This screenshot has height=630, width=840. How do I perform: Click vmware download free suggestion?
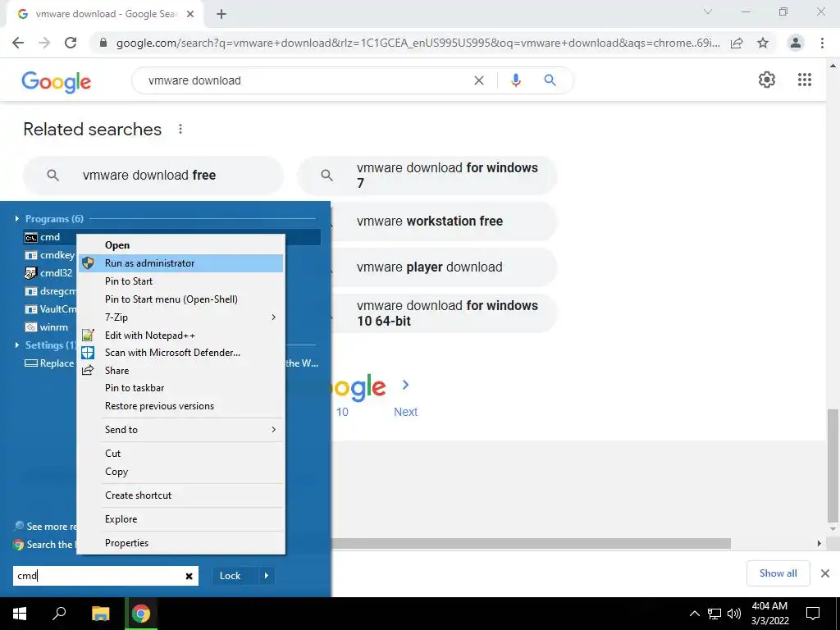point(153,176)
